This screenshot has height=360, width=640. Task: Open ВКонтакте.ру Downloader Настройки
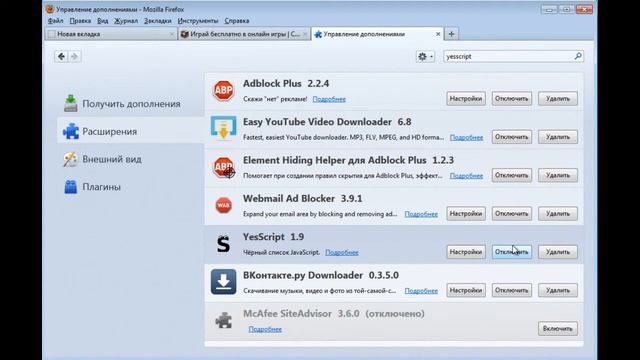click(466, 290)
